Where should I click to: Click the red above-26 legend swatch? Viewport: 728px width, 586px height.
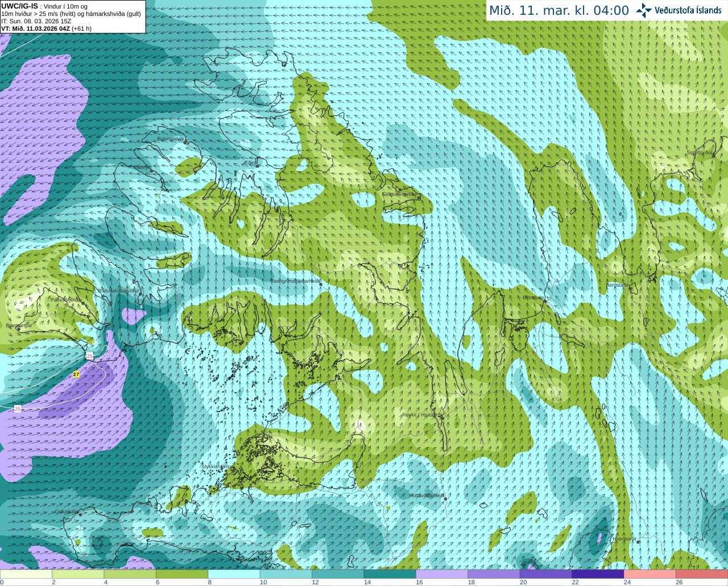pos(702,574)
